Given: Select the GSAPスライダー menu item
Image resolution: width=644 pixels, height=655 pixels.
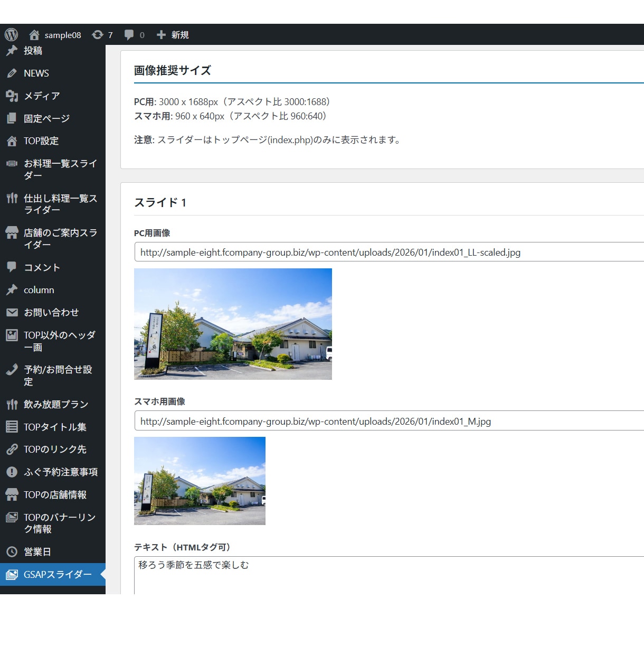Looking at the screenshot, I should point(53,575).
